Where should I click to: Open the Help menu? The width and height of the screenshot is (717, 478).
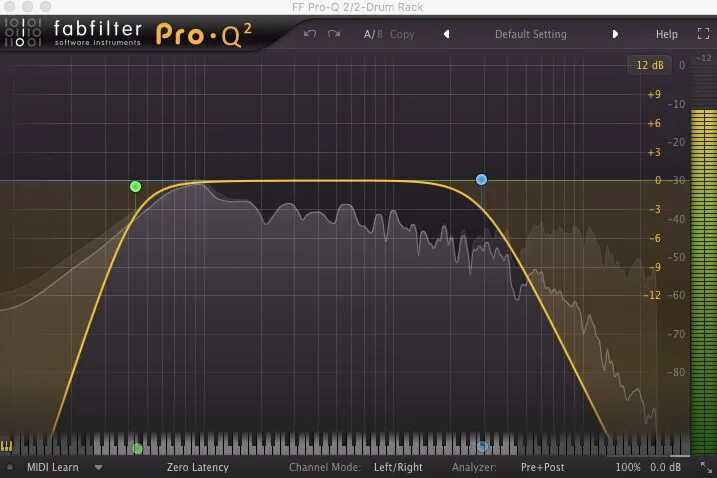click(x=667, y=34)
